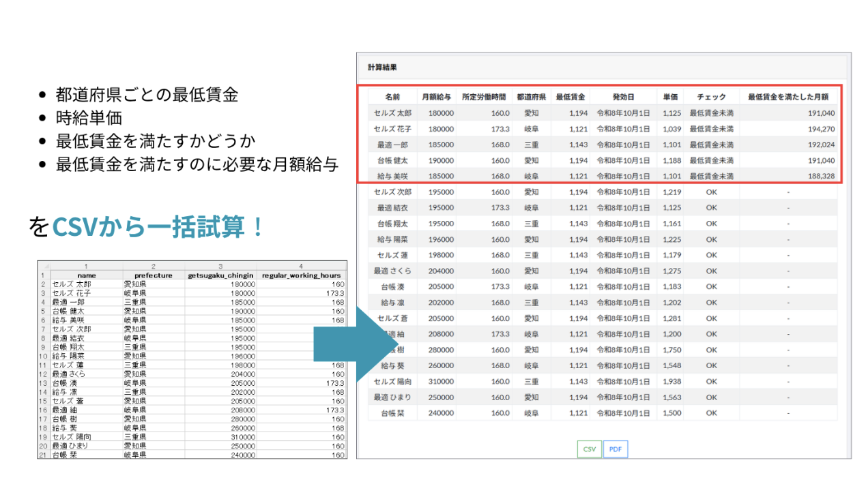Click the blue PDF export button

[x=615, y=449]
